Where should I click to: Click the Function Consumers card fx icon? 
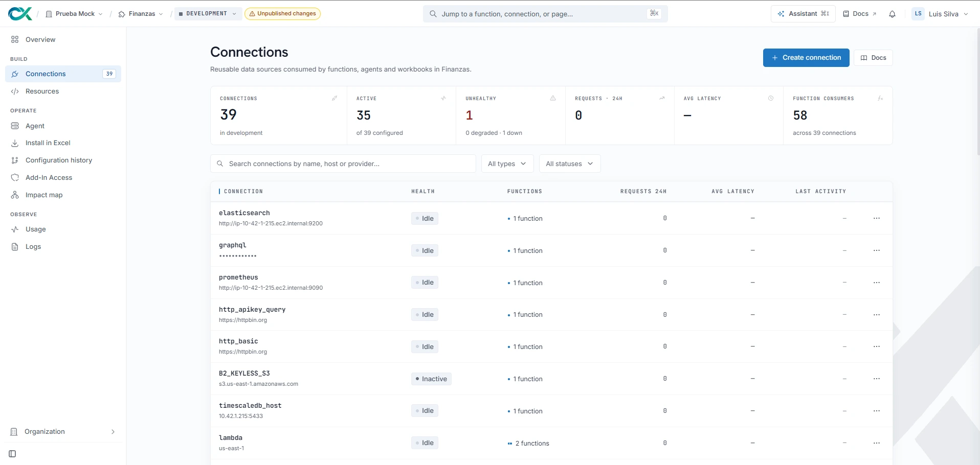[880, 98]
